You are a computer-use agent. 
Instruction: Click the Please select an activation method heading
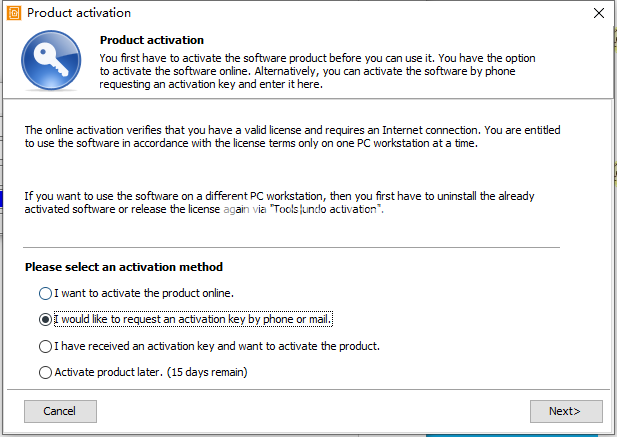pyautogui.click(x=124, y=267)
